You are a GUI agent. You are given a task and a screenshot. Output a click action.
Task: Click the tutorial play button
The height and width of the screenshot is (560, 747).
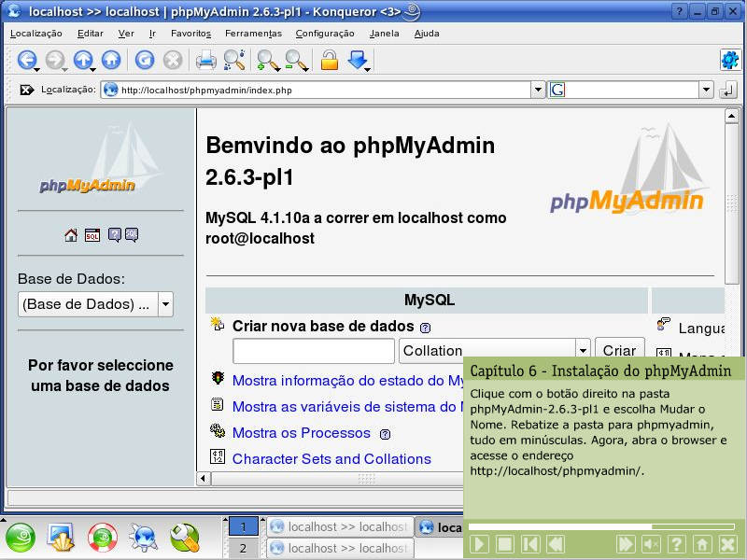[479, 544]
